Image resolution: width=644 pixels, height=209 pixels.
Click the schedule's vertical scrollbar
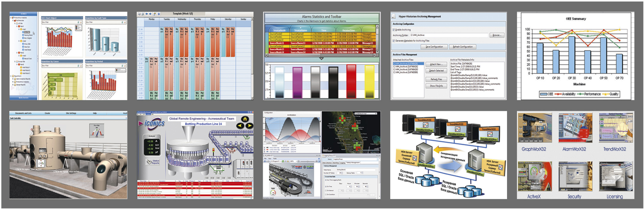click(252, 58)
